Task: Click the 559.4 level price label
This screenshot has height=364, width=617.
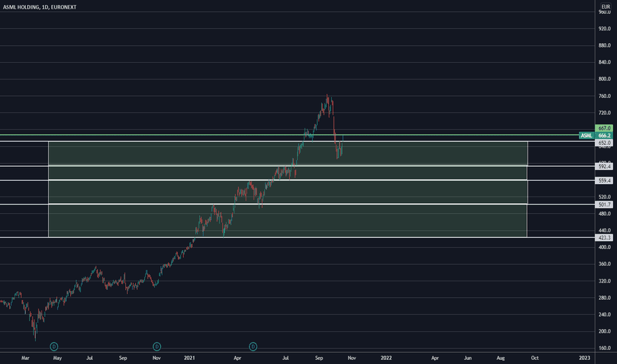Action: [x=604, y=181]
